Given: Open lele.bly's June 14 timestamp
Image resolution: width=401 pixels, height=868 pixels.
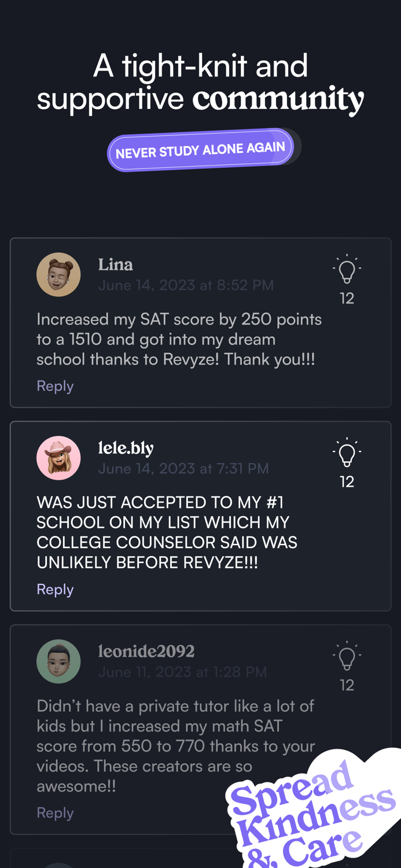Looking at the screenshot, I should tap(183, 468).
